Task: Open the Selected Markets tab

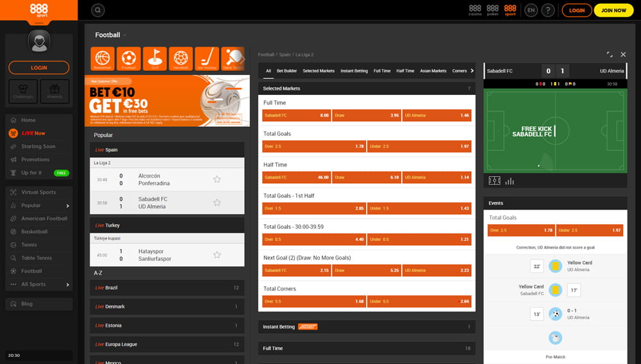Action: click(319, 70)
